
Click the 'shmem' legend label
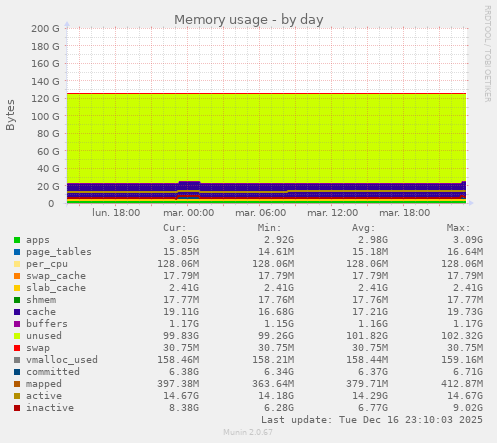41,300
